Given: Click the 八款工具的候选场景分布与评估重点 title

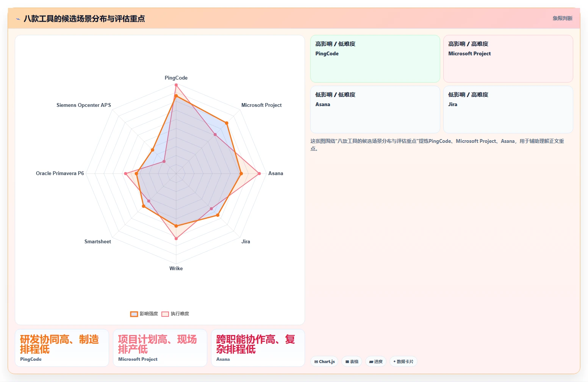Looking at the screenshot, I should [84, 19].
